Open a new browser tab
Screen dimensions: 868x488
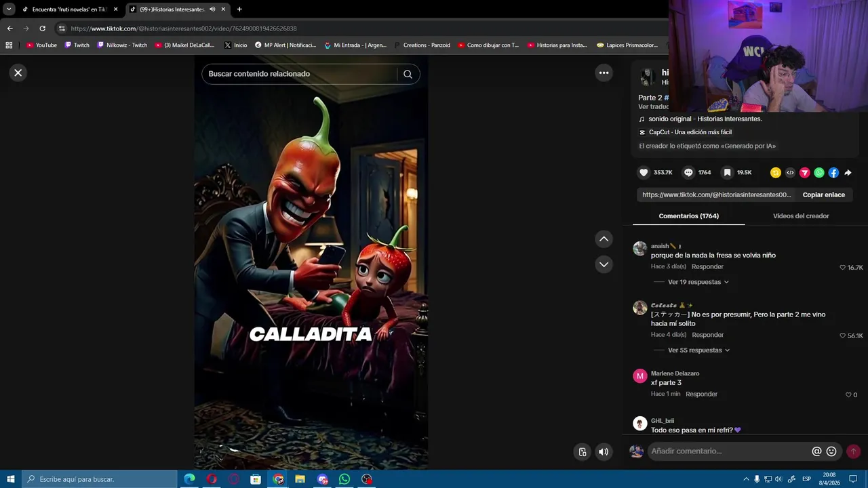tap(239, 9)
